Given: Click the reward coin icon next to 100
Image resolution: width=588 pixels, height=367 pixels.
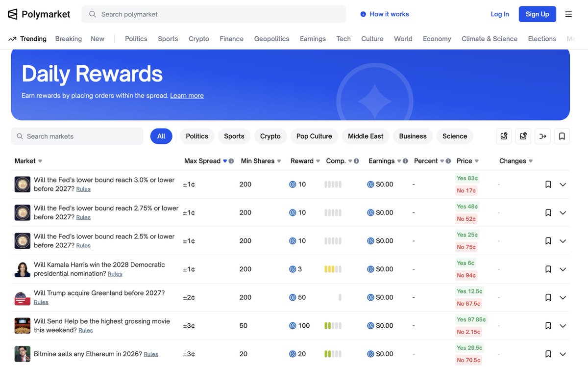Looking at the screenshot, I should coord(293,325).
